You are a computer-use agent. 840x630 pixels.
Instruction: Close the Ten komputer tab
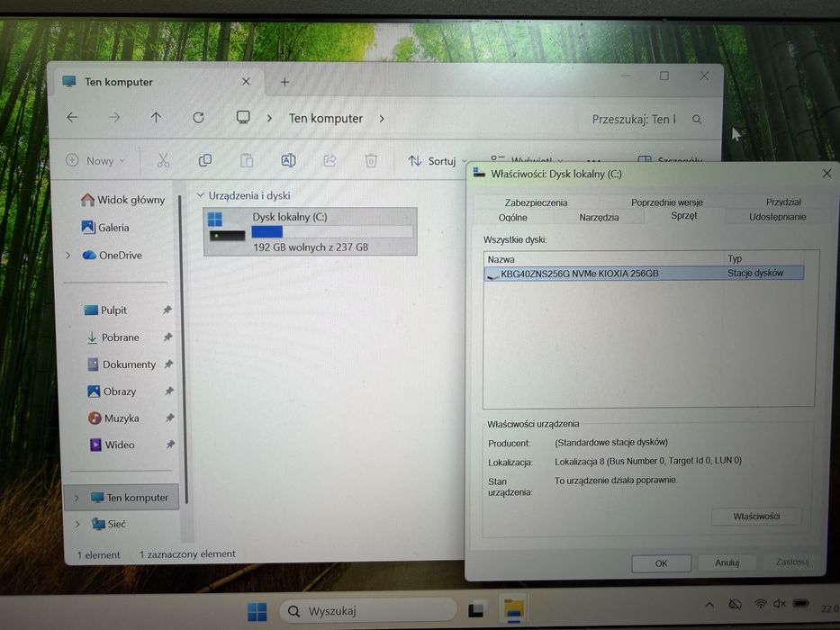[x=246, y=81]
